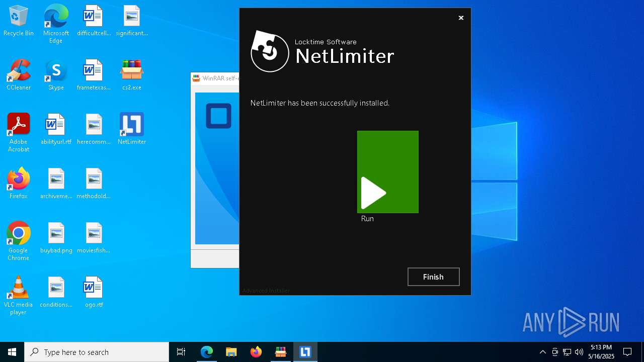Select the frametexas document icon
The width and height of the screenshot is (644, 362).
94,75
